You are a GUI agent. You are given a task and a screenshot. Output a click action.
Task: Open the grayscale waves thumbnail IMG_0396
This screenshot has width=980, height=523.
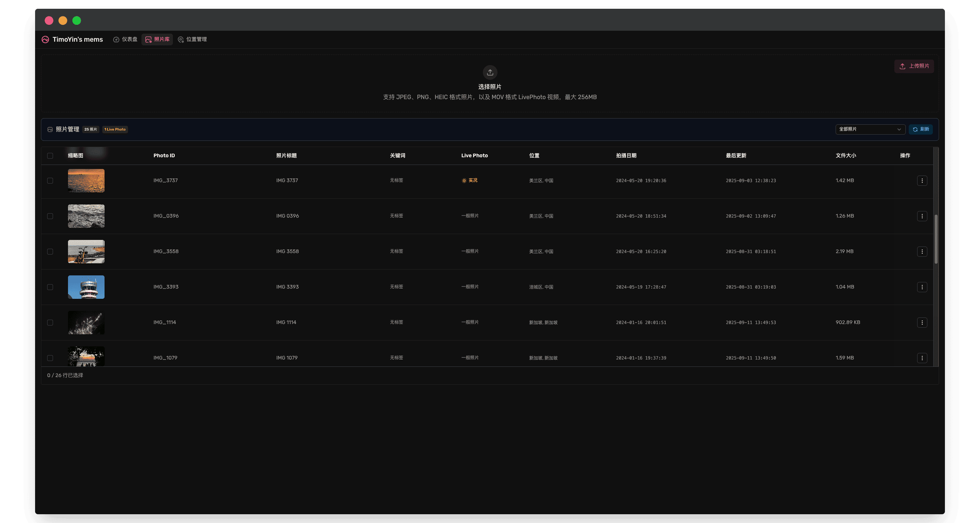pos(86,216)
